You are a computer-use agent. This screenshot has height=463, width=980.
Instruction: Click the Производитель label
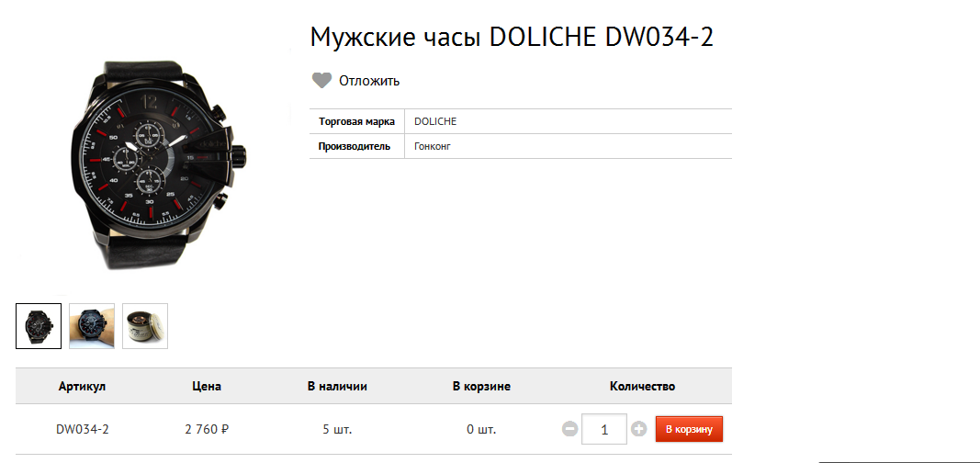coord(355,146)
